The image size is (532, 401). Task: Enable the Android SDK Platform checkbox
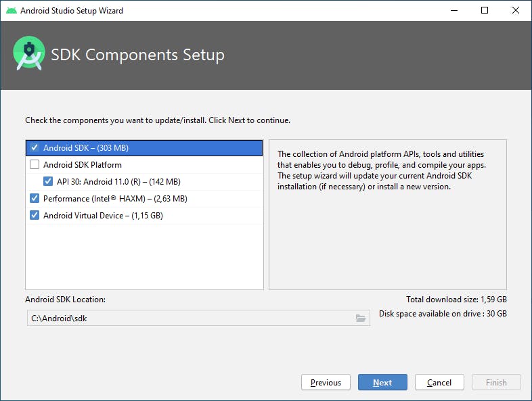pyautogui.click(x=35, y=164)
